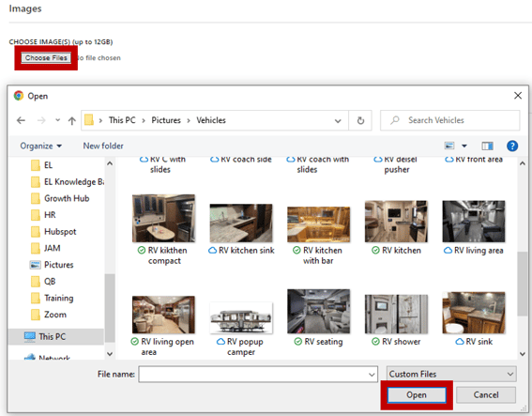Click the cloud icon on RV popup camper
Image resolution: width=532 pixels, height=416 pixels.
click(220, 341)
